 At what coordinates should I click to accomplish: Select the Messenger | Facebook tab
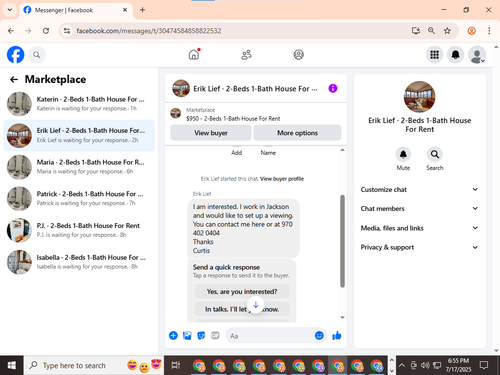point(76,10)
